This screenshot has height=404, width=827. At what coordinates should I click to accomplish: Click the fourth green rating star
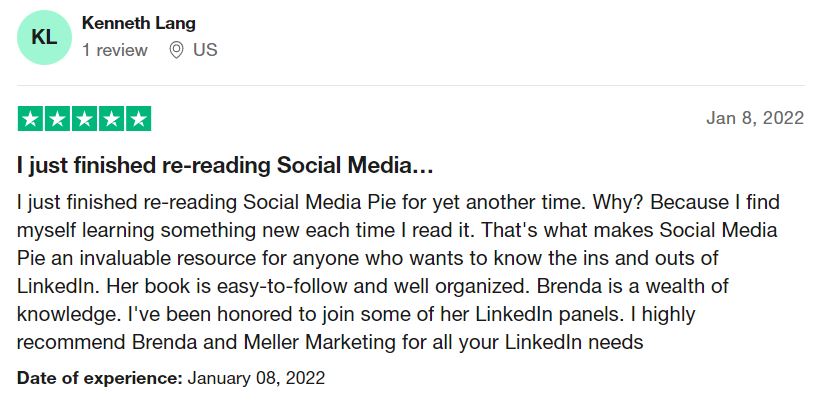(x=111, y=118)
